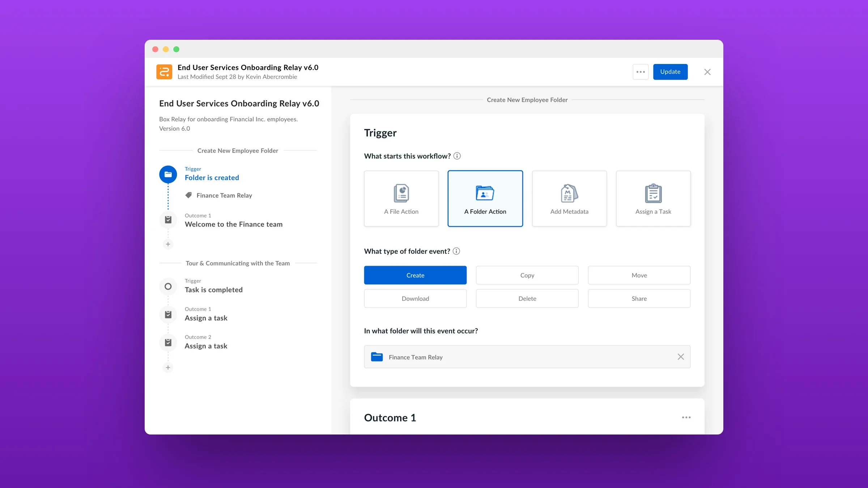Open 'Welcome to the Finance team' outcome step
This screenshot has width=868, height=488.
(233, 224)
